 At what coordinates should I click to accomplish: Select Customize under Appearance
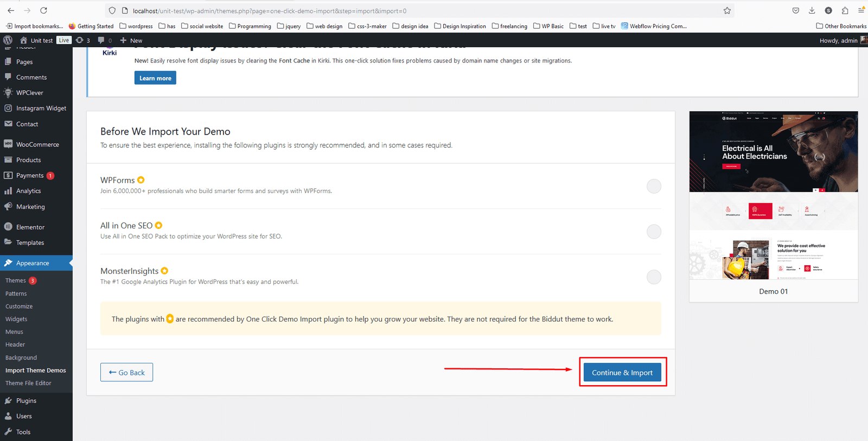pyautogui.click(x=19, y=306)
